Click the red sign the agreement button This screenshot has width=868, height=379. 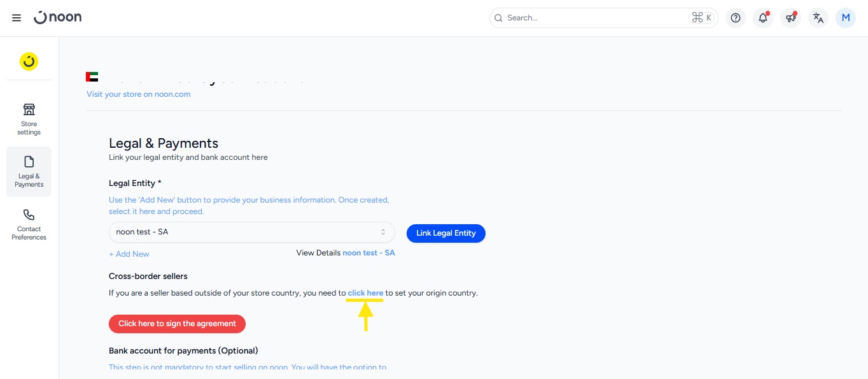pyautogui.click(x=177, y=324)
